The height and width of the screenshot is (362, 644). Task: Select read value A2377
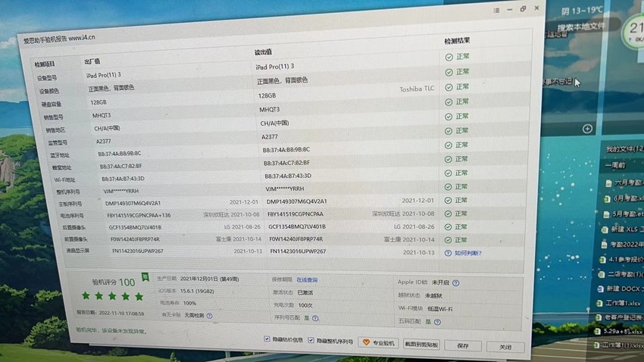click(x=270, y=136)
